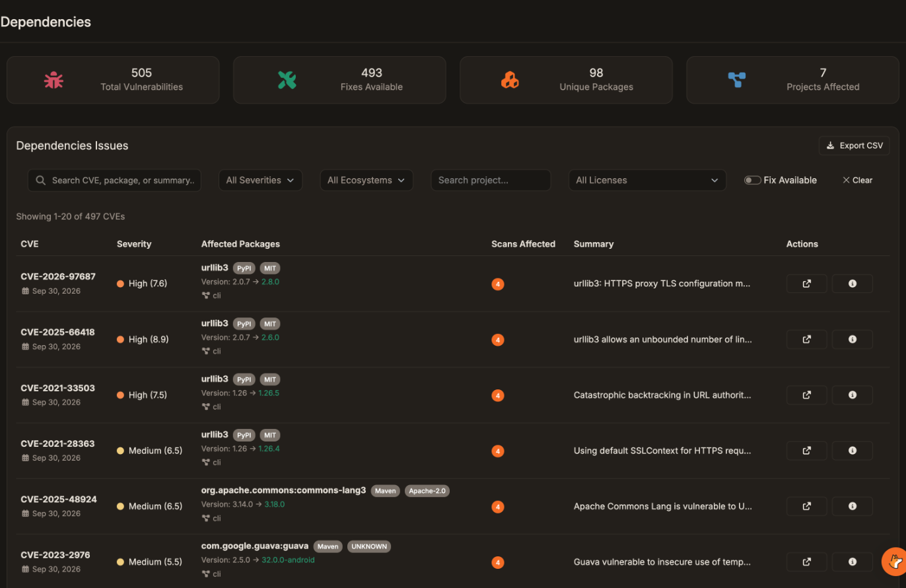Click the green tools Fixes Available icon

coord(287,80)
